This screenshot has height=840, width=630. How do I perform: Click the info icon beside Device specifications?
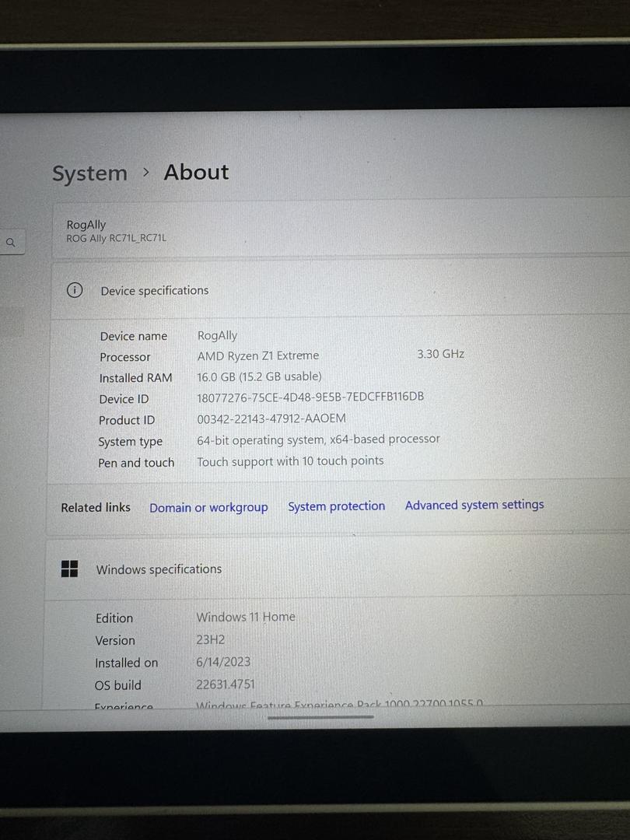(75, 290)
